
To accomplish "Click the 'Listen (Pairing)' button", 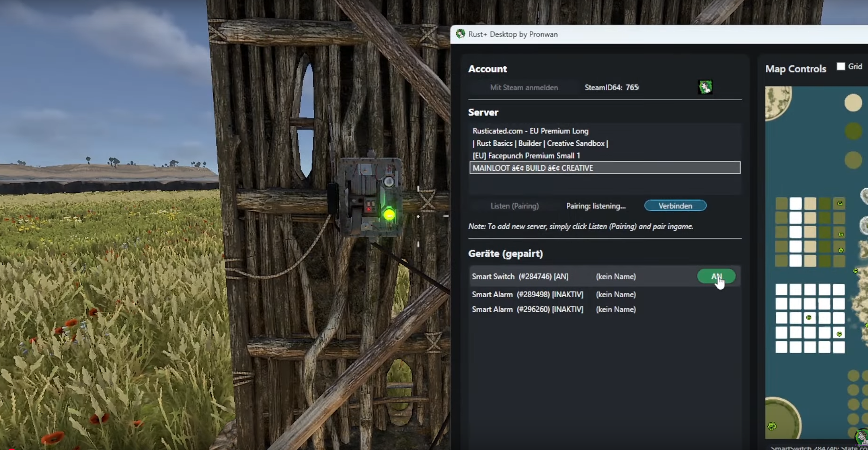I will pyautogui.click(x=514, y=206).
